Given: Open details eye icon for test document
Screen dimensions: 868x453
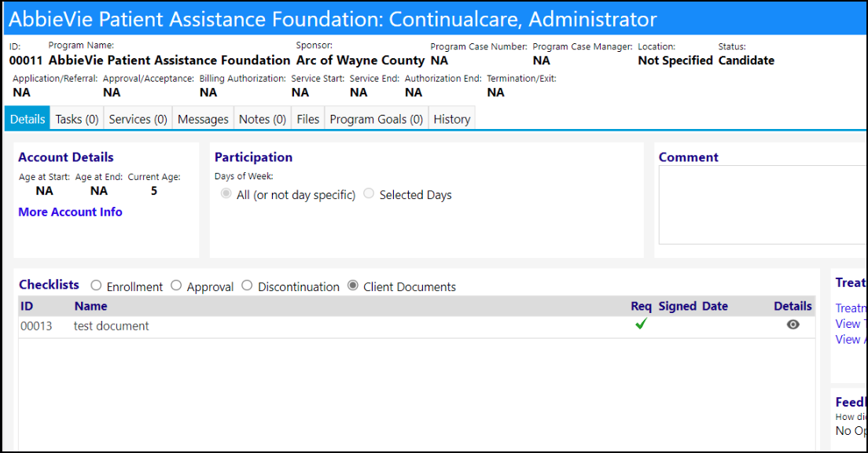Looking at the screenshot, I should 793,325.
